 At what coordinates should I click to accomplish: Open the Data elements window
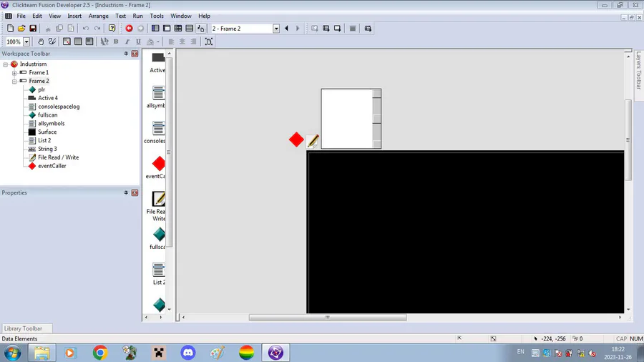tap(201, 29)
